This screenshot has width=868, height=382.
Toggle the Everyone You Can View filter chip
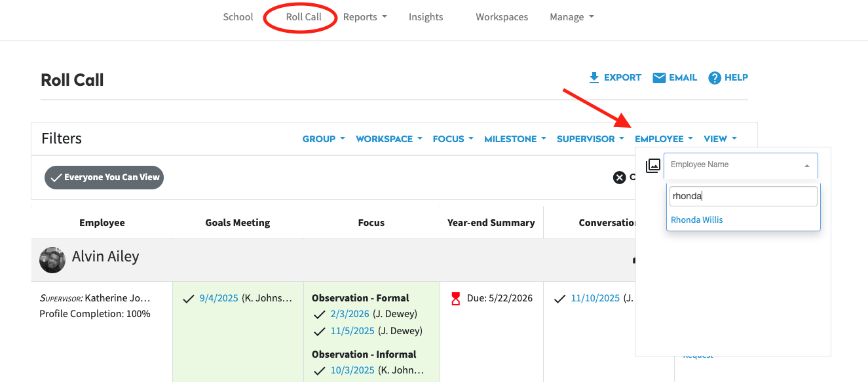point(104,178)
